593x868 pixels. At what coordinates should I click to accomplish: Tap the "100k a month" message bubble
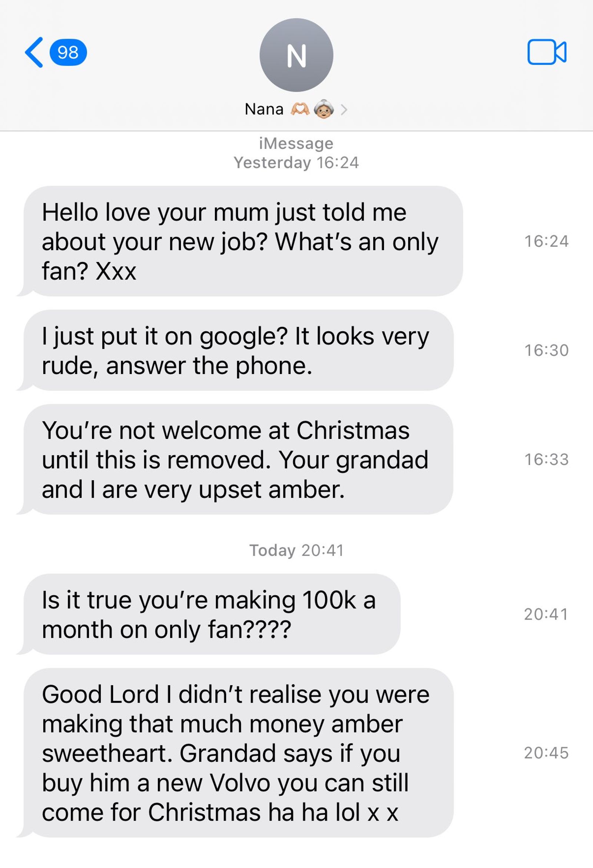[212, 614]
